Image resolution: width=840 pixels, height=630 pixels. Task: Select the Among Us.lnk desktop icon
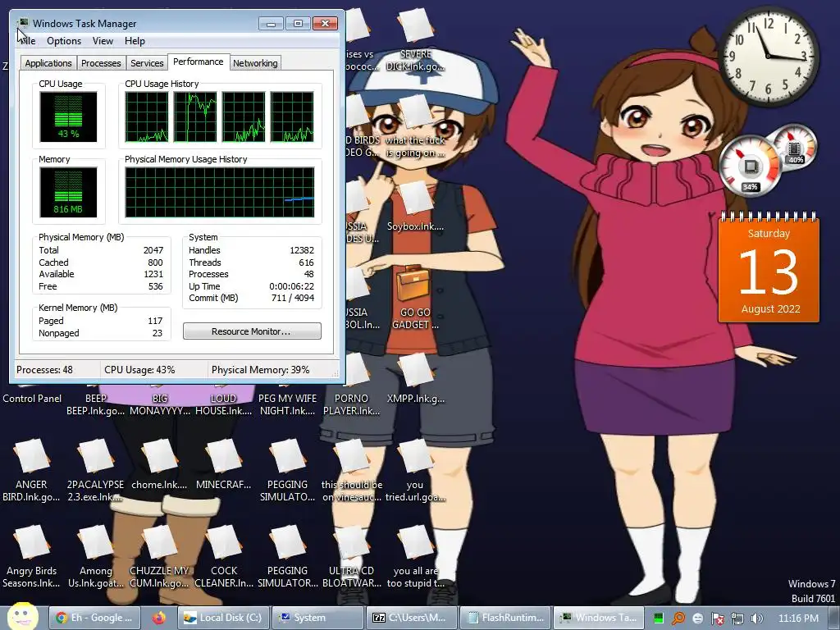pos(95,557)
